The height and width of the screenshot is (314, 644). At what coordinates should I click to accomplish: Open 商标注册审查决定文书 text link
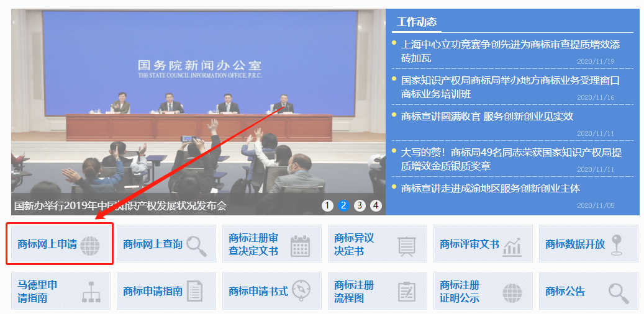point(253,244)
